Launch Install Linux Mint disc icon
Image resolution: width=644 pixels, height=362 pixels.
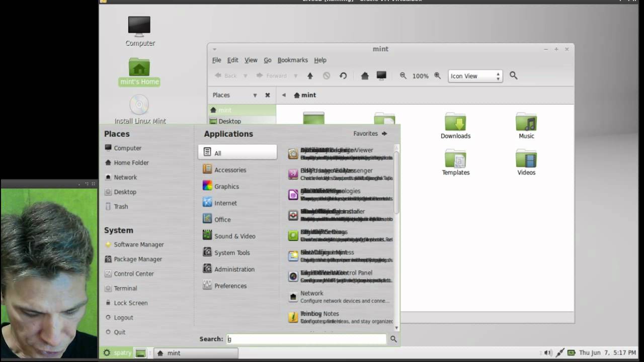coord(140,110)
